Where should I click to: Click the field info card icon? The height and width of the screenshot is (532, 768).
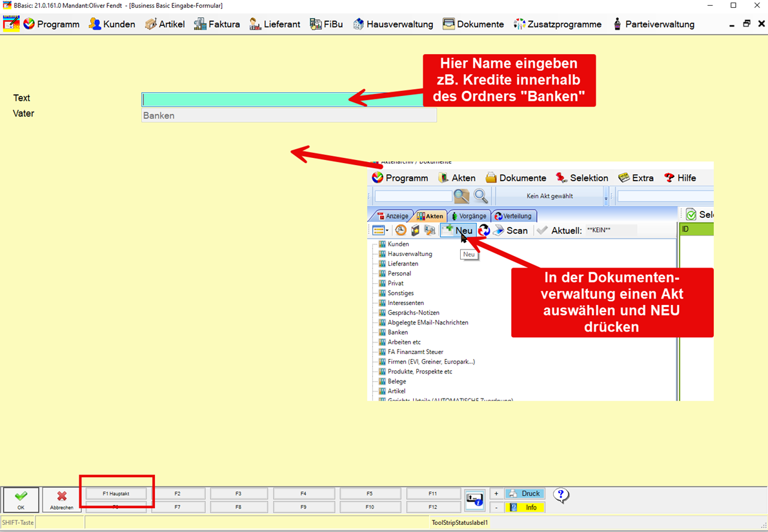(x=474, y=500)
